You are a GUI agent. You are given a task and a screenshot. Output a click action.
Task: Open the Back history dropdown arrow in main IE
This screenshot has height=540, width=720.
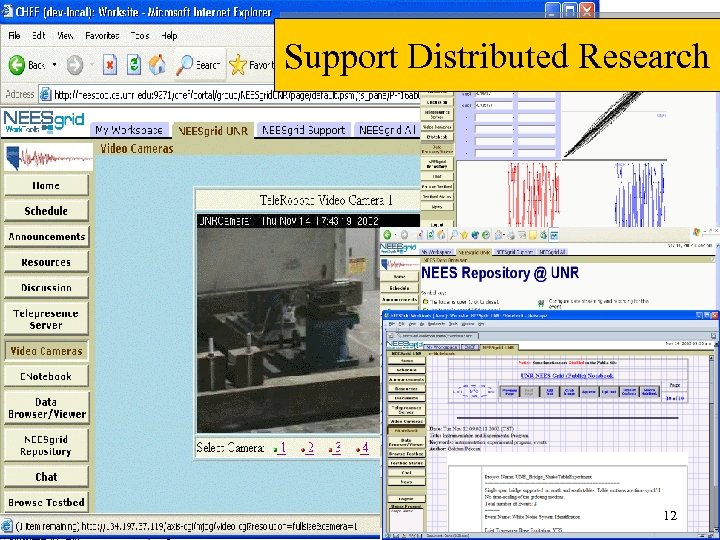(x=54, y=65)
